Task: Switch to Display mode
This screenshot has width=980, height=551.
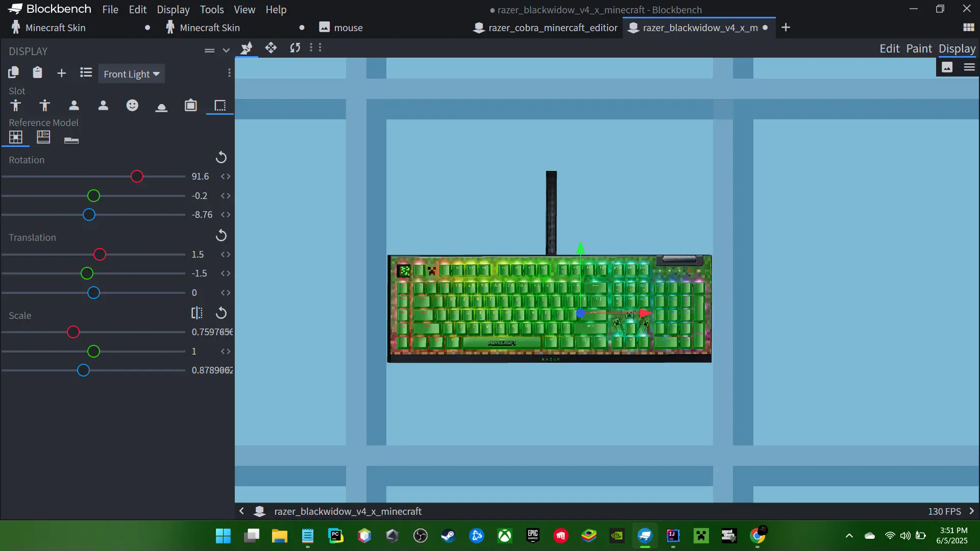Action: [x=957, y=48]
